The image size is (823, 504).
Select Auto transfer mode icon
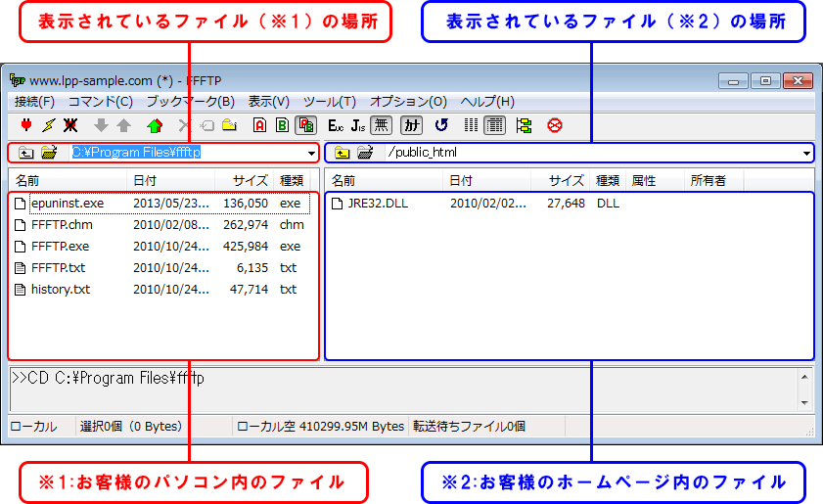pos(305,125)
